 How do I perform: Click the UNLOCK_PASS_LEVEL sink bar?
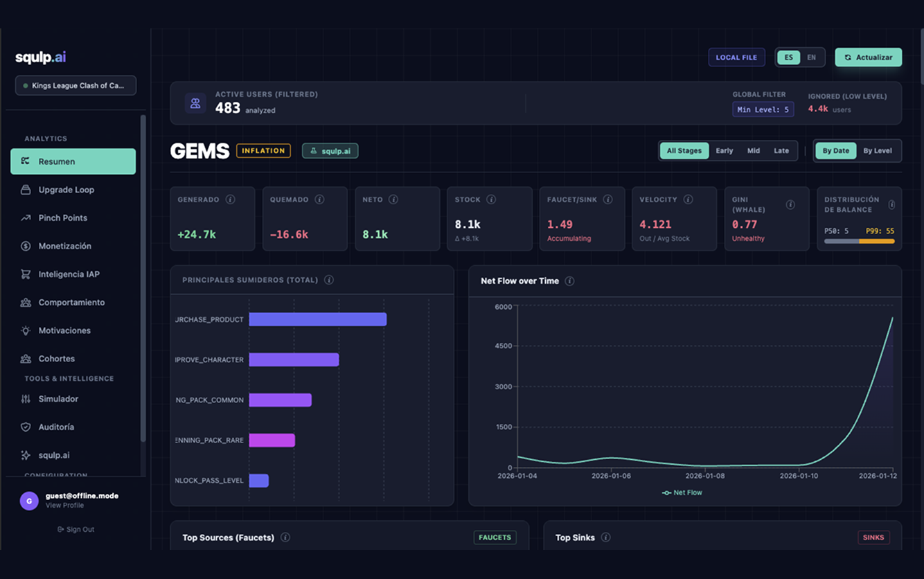[x=259, y=480]
